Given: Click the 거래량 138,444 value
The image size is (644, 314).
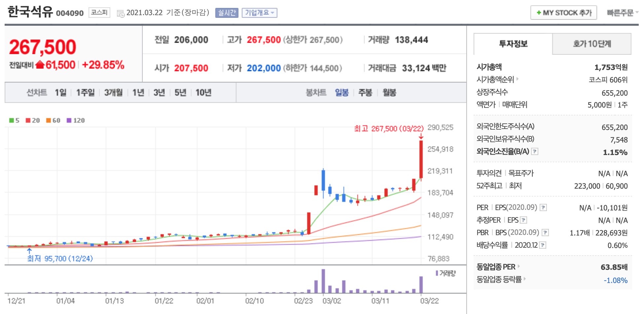Looking at the screenshot, I should (411, 40).
